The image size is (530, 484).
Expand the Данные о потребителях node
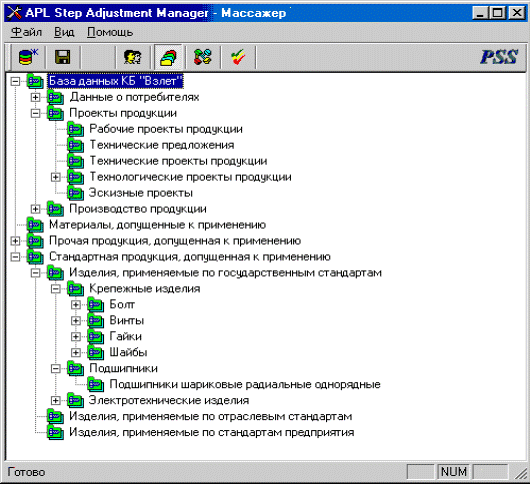(35, 97)
